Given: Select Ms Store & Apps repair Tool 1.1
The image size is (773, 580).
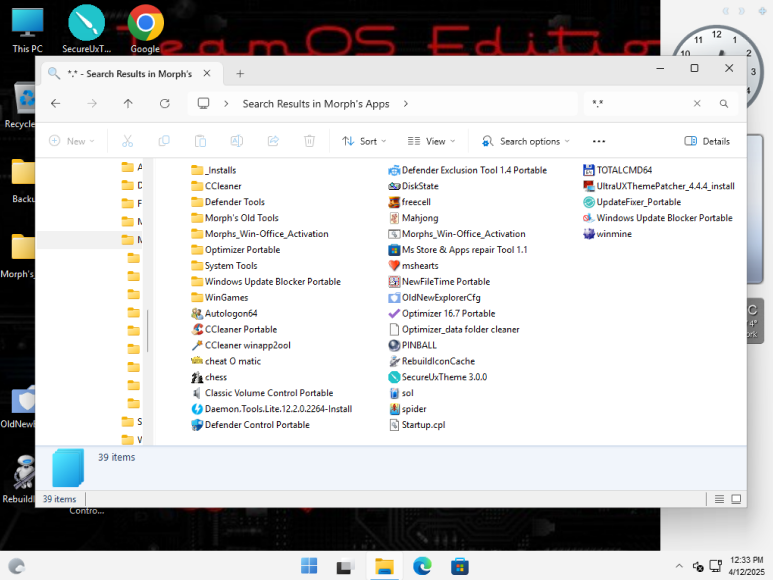Looking at the screenshot, I should [458, 250].
